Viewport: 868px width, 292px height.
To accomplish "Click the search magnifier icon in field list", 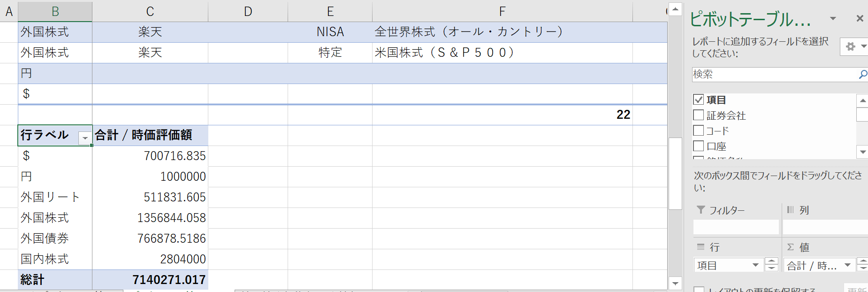I will click(x=862, y=74).
